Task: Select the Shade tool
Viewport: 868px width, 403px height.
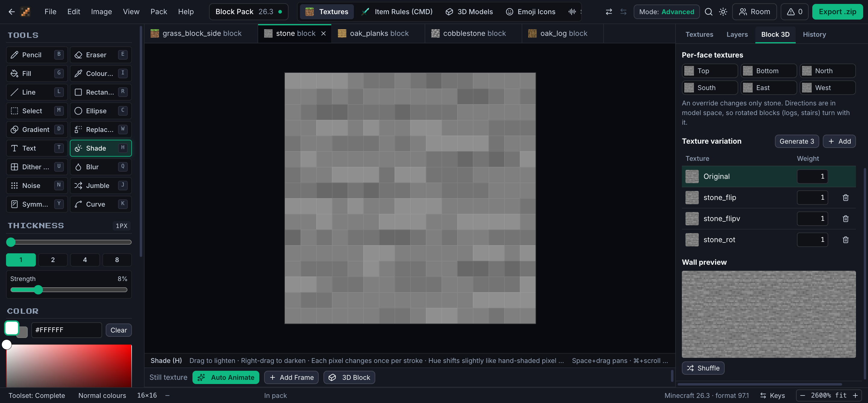Action: [101, 148]
